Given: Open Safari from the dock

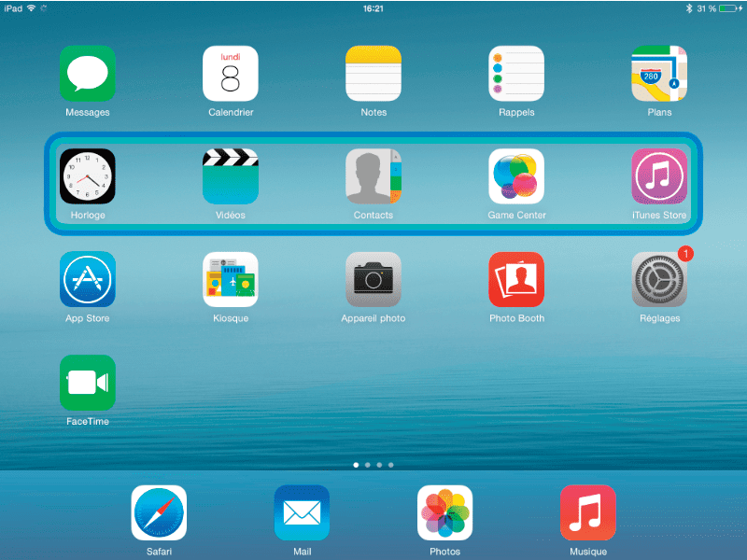Looking at the screenshot, I should coord(159,513).
